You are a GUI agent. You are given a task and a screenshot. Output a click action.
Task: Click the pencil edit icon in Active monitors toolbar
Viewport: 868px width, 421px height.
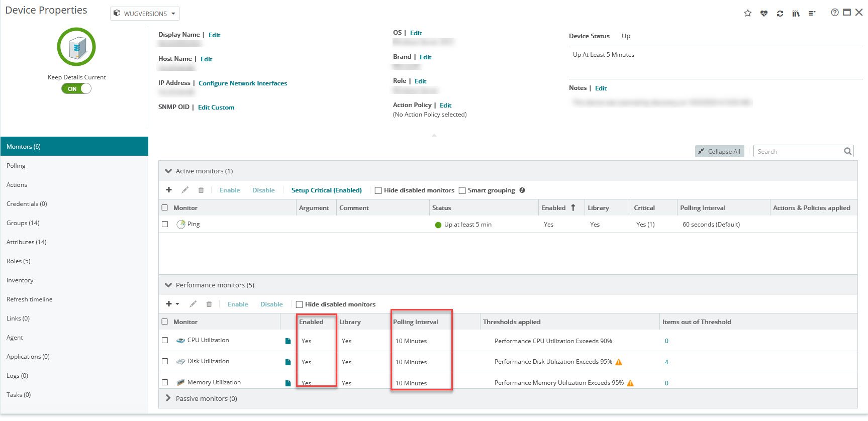coord(185,190)
